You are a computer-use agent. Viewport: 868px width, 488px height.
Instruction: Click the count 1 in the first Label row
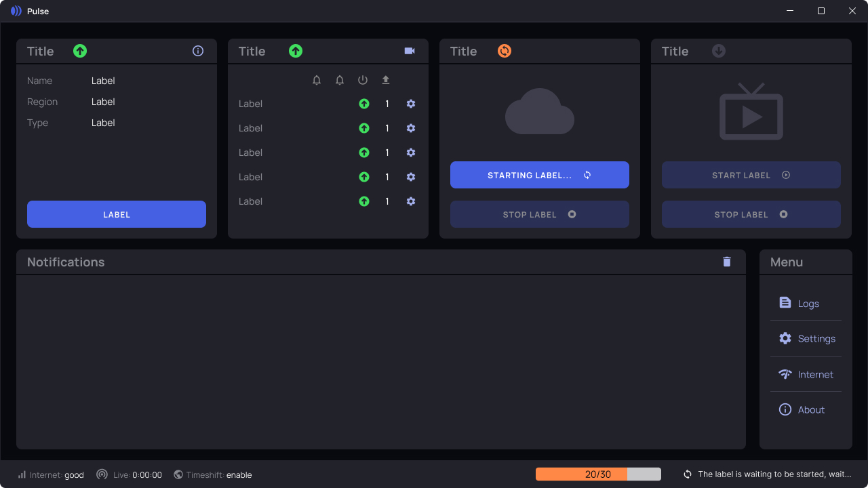point(387,104)
